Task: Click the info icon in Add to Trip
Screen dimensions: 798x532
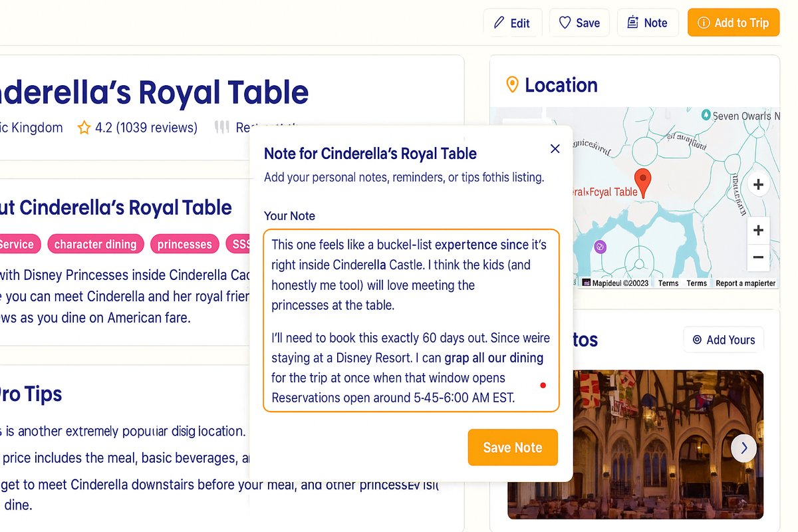Action: [704, 23]
